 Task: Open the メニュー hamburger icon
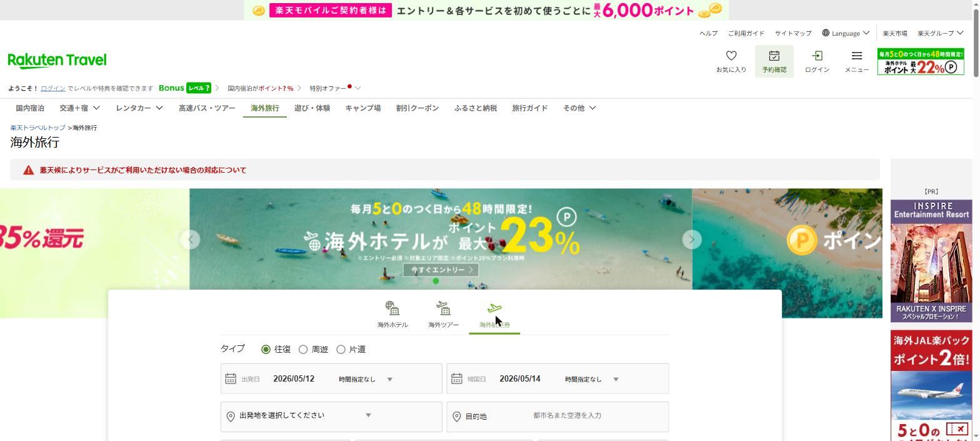tap(857, 56)
